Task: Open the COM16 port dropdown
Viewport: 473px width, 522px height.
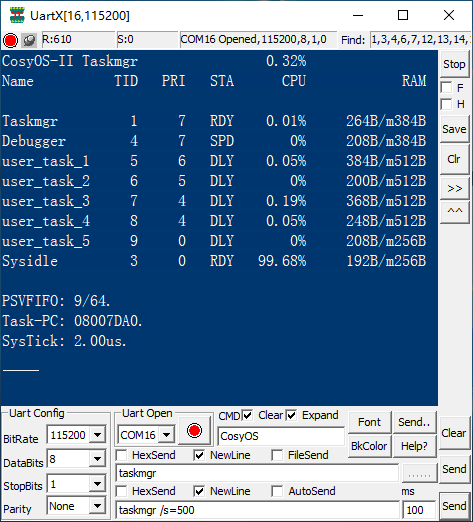Action: [x=166, y=435]
